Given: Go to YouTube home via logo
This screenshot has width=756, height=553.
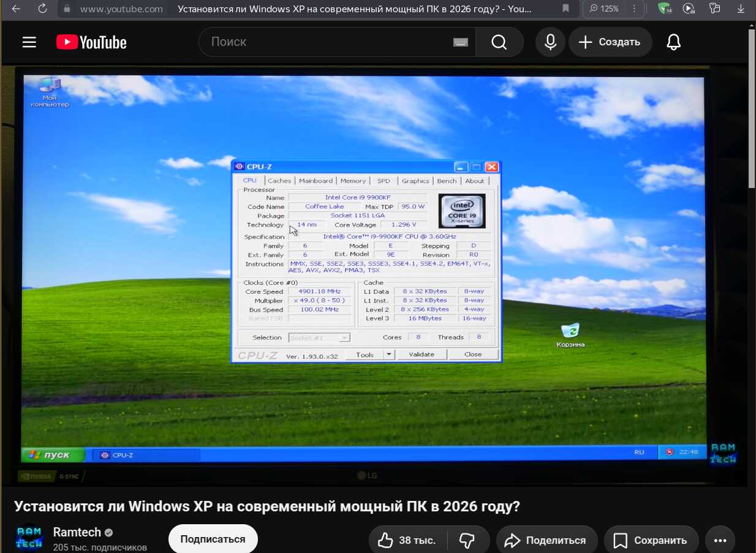Looking at the screenshot, I should coord(91,42).
